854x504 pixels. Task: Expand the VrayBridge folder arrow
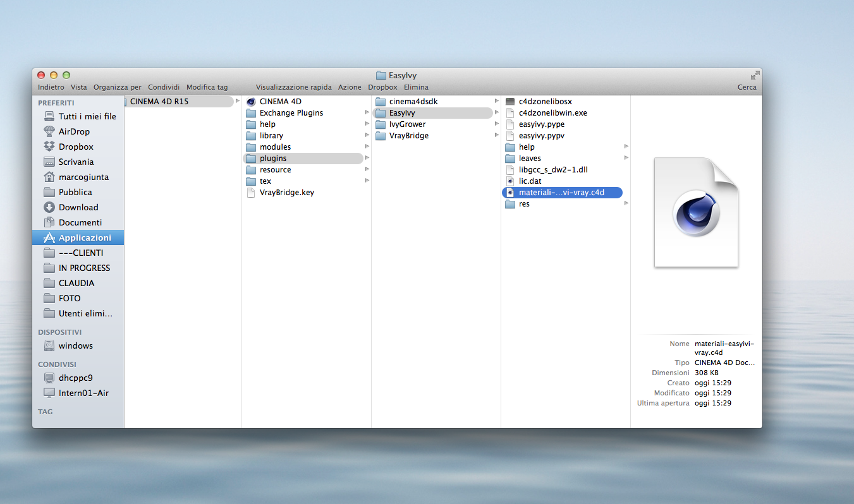tap(497, 136)
